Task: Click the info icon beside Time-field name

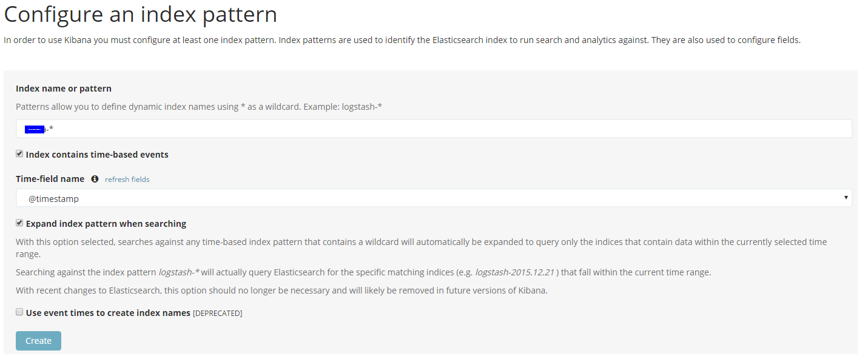Action: point(95,179)
